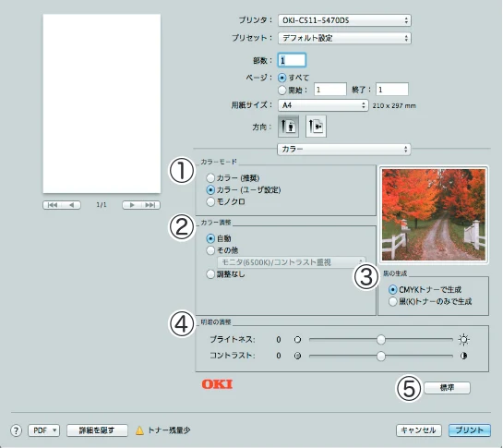Select 自動 color adjustment
The image size is (503, 448).
[210, 238]
